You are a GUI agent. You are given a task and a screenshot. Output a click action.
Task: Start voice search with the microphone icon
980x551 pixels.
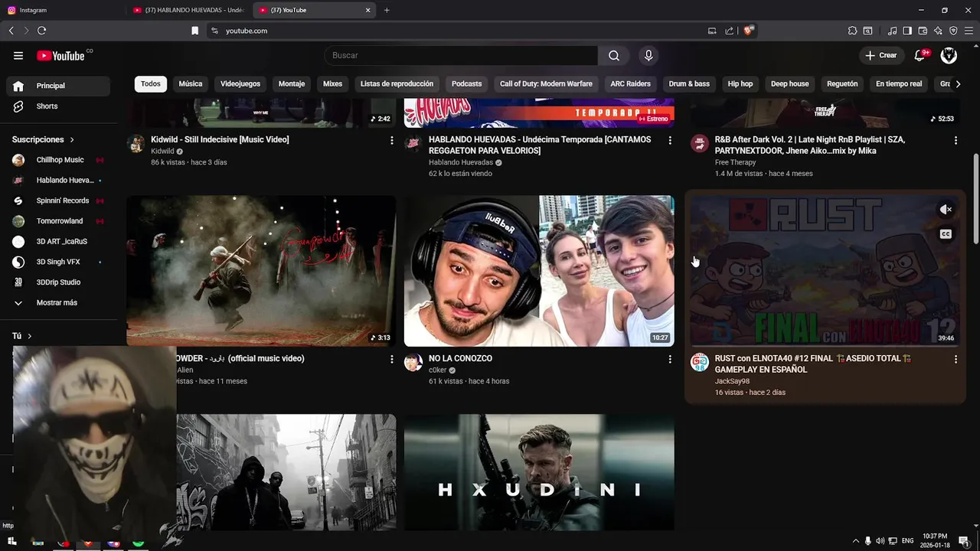(x=648, y=55)
